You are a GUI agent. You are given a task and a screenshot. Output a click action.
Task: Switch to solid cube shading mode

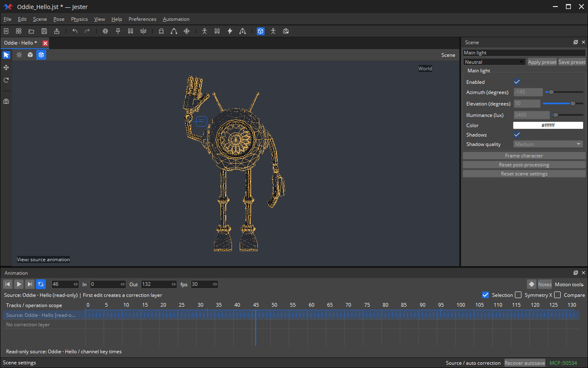30,55
